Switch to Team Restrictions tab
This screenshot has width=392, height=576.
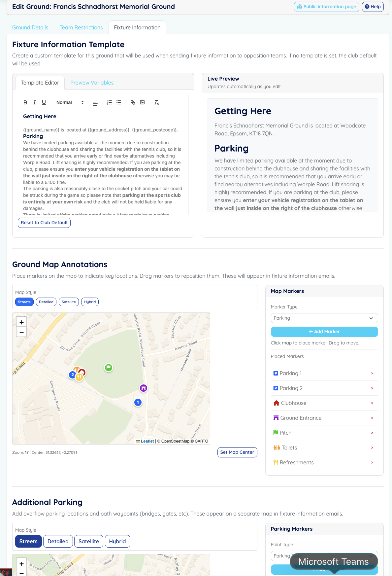(81, 27)
